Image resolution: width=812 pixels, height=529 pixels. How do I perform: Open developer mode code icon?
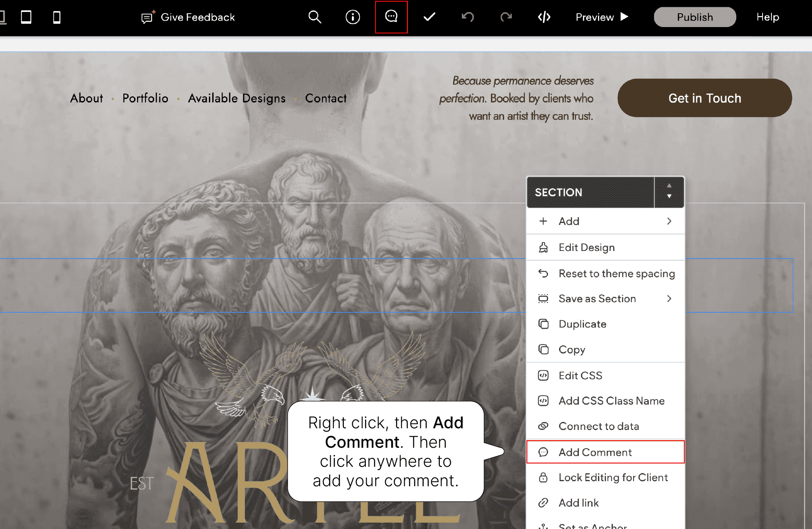544,17
